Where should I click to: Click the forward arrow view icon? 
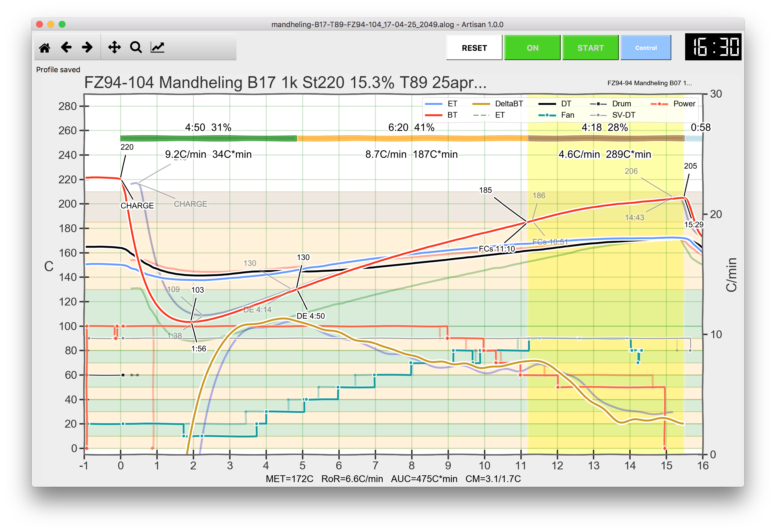click(x=87, y=47)
